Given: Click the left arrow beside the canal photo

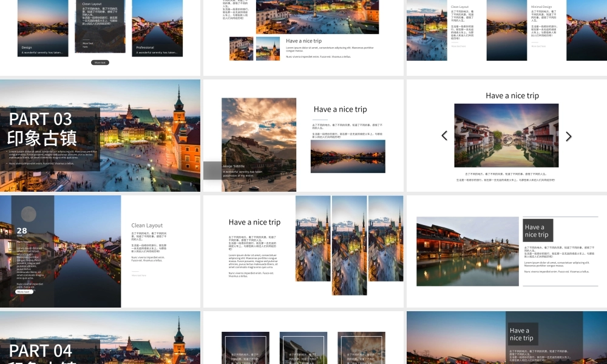Looking at the screenshot, I should coord(444,136).
